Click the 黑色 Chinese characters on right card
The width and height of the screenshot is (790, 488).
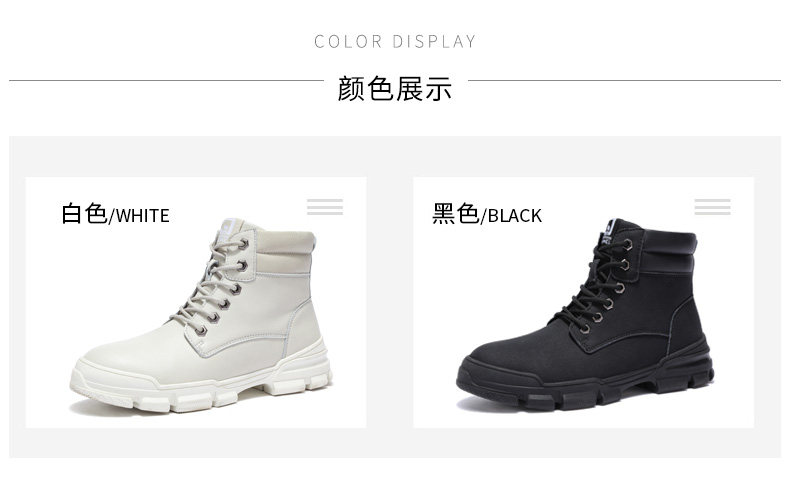[455, 214]
